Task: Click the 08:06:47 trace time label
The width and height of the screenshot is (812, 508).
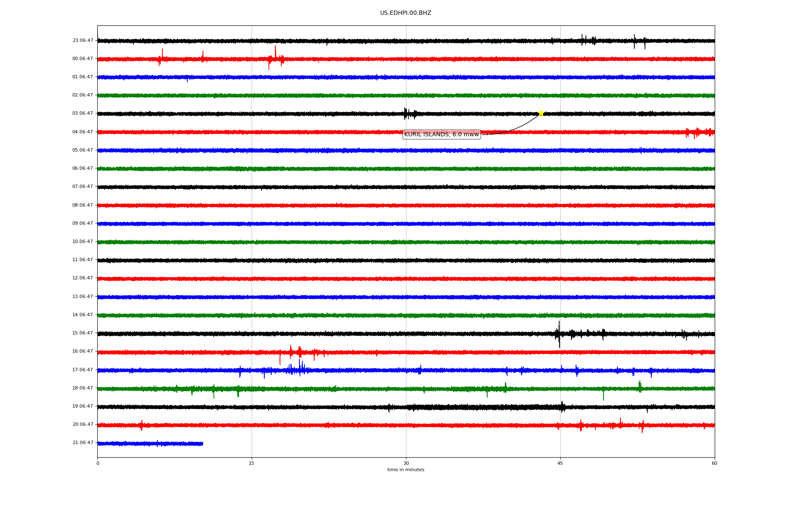Action: pos(83,205)
